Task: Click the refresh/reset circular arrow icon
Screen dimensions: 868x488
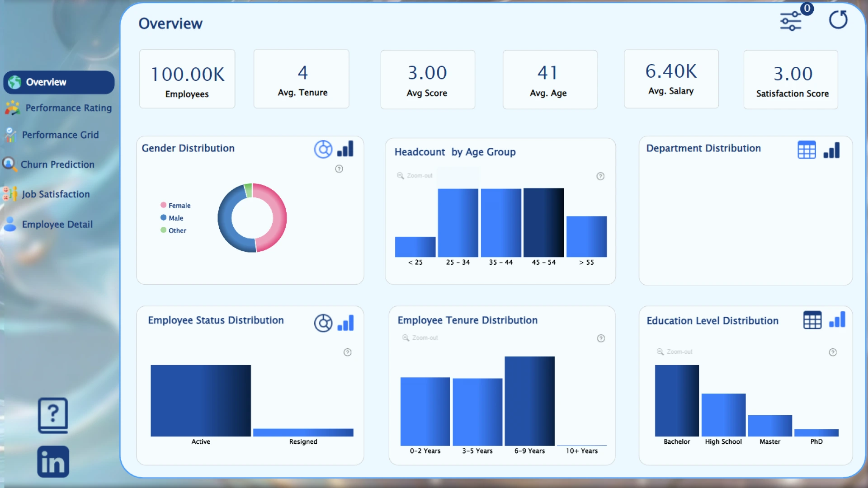Action: click(838, 20)
